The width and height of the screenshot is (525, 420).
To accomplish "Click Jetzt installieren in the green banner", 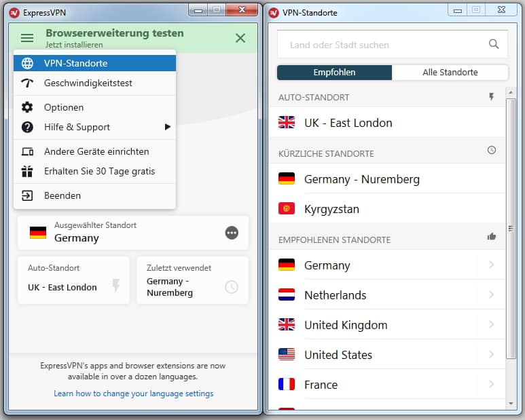I will (x=74, y=45).
